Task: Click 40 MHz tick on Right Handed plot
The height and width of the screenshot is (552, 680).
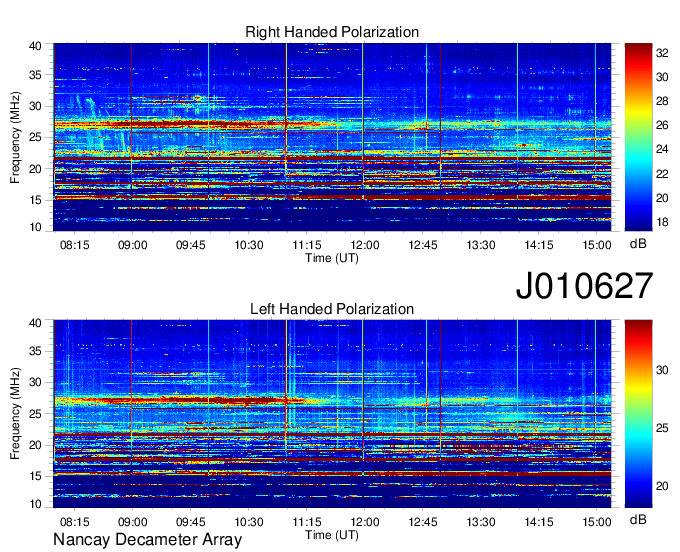Action: point(35,46)
